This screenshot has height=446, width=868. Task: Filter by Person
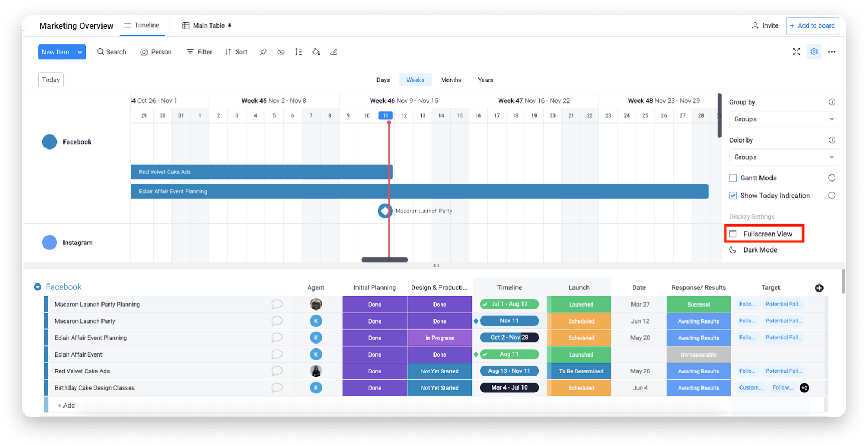point(156,52)
